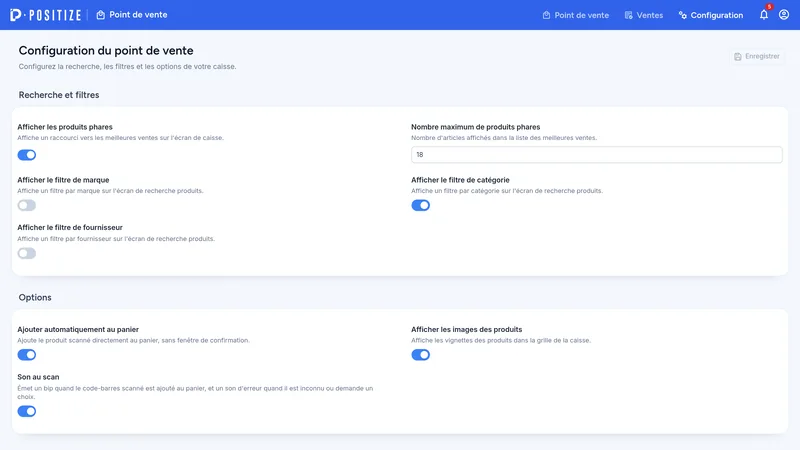This screenshot has height=450, width=800.
Task: Click the Ajouter automatiquement au panier label
Action: [x=78, y=330]
